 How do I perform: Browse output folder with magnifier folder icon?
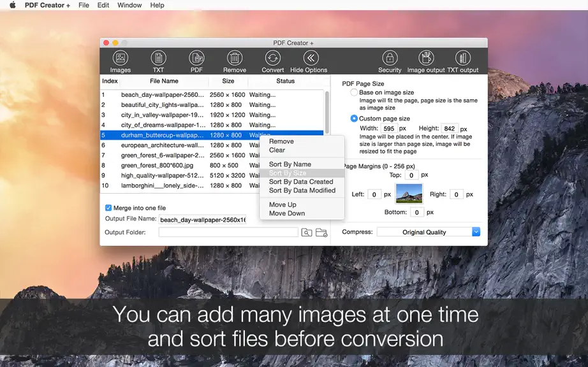(306, 233)
